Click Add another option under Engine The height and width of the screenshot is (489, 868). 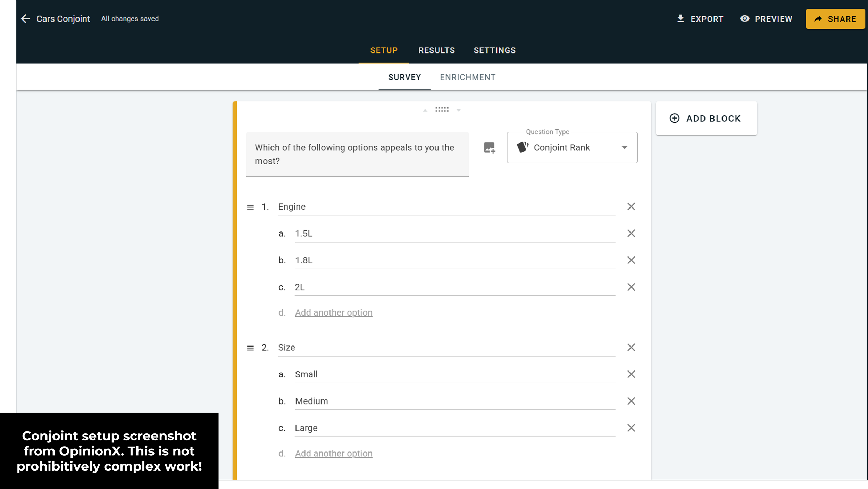pos(334,313)
